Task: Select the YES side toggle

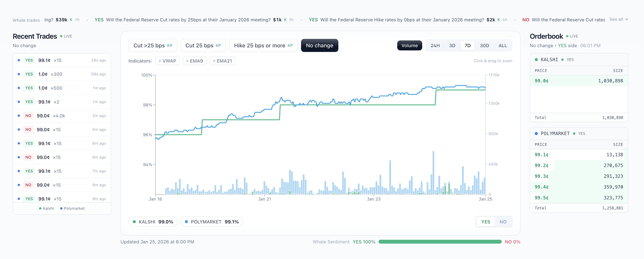Action: coord(486,222)
